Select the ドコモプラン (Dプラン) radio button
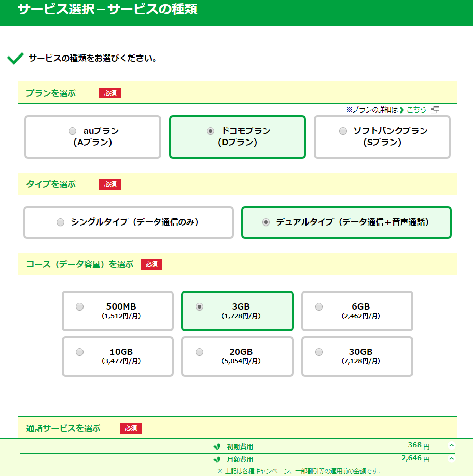Screen dimensions: 473x476 click(x=210, y=131)
